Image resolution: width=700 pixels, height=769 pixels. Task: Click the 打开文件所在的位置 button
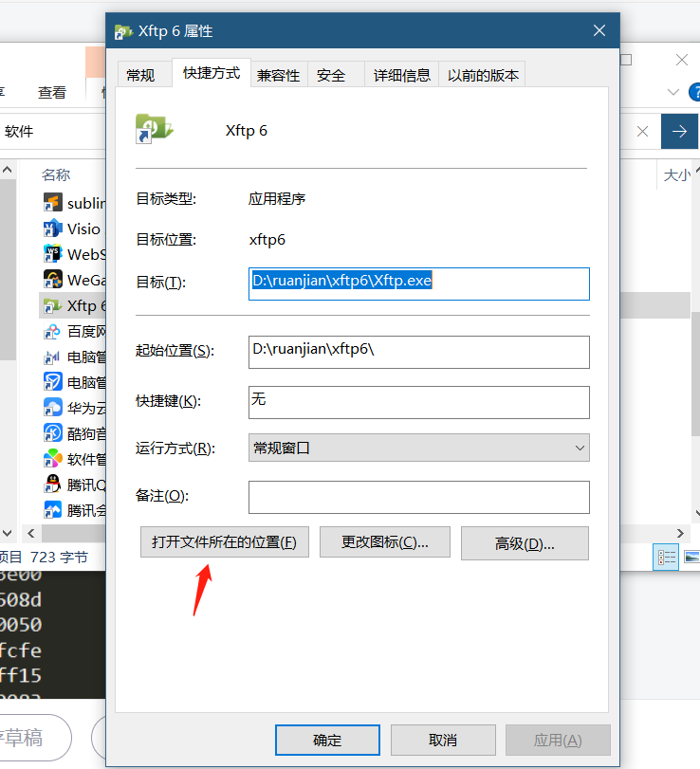(x=225, y=542)
